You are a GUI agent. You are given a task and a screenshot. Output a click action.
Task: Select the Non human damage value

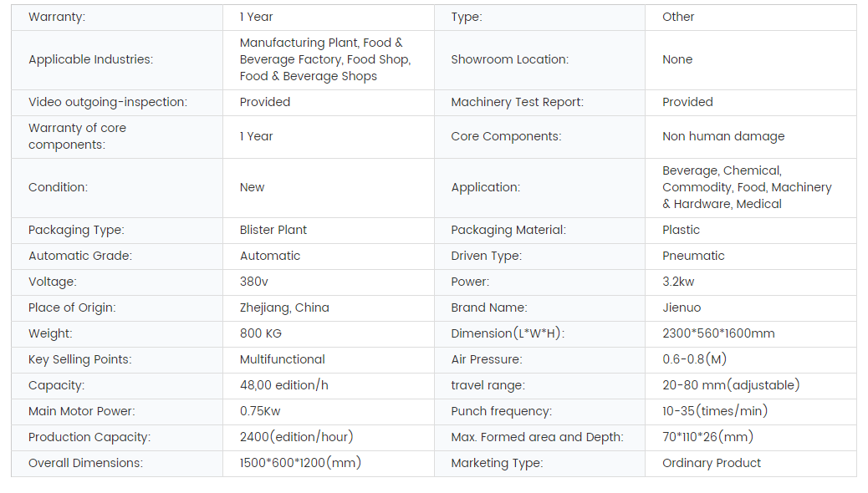click(723, 136)
